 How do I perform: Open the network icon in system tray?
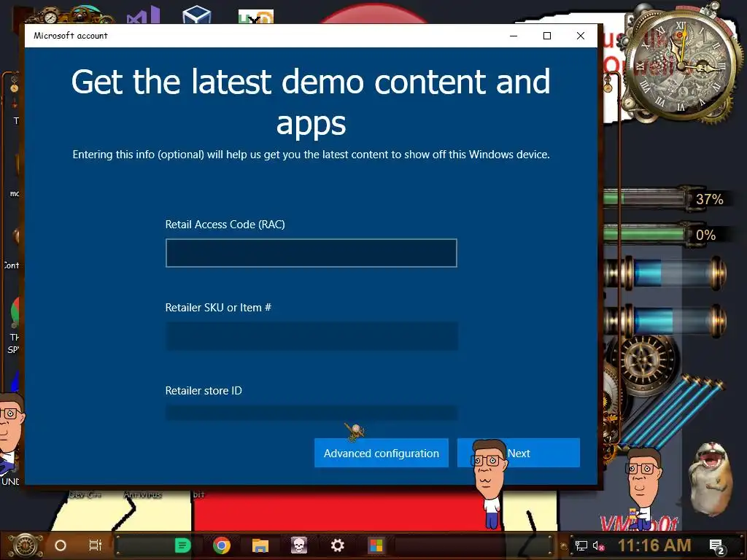coord(581,545)
